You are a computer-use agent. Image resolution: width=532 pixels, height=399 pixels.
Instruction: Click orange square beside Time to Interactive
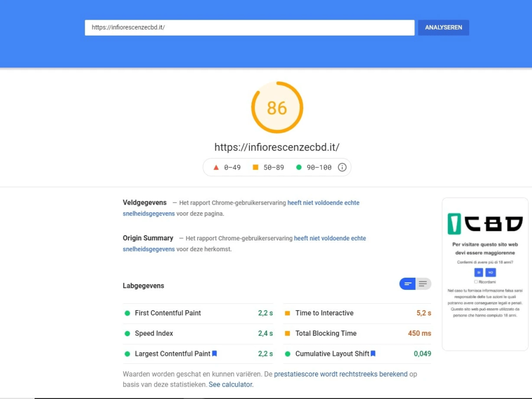(287, 313)
